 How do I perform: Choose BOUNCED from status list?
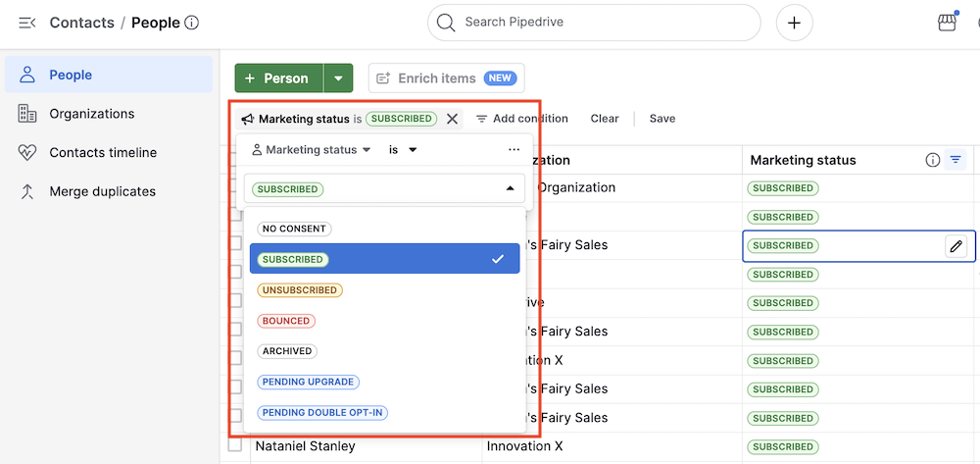(x=286, y=321)
